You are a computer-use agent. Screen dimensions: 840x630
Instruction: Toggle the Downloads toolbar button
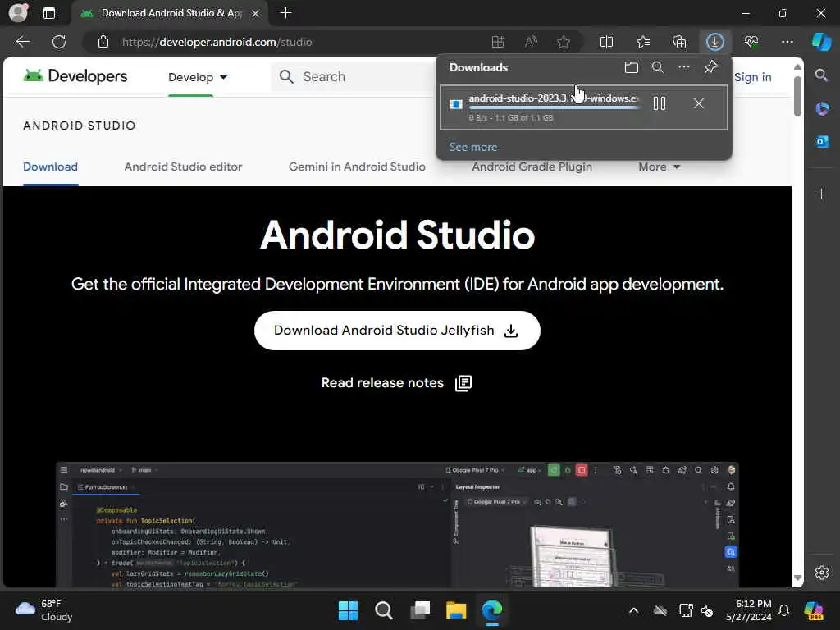pyautogui.click(x=715, y=42)
